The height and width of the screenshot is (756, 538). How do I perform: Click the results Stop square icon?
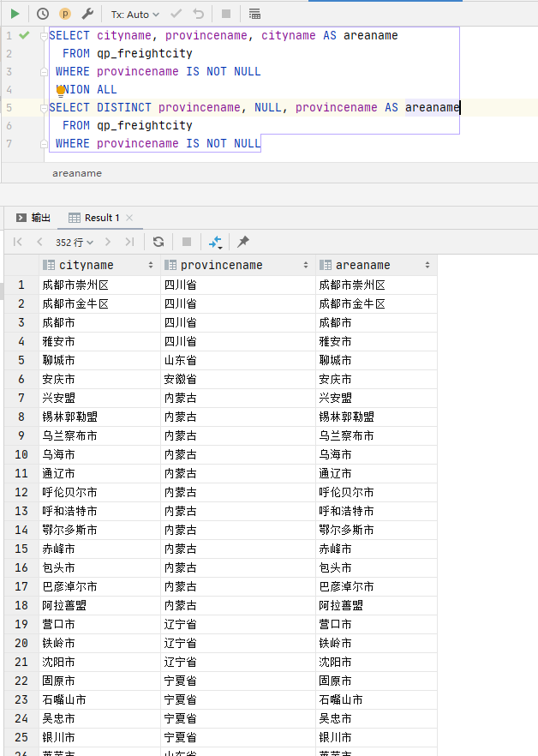(187, 242)
